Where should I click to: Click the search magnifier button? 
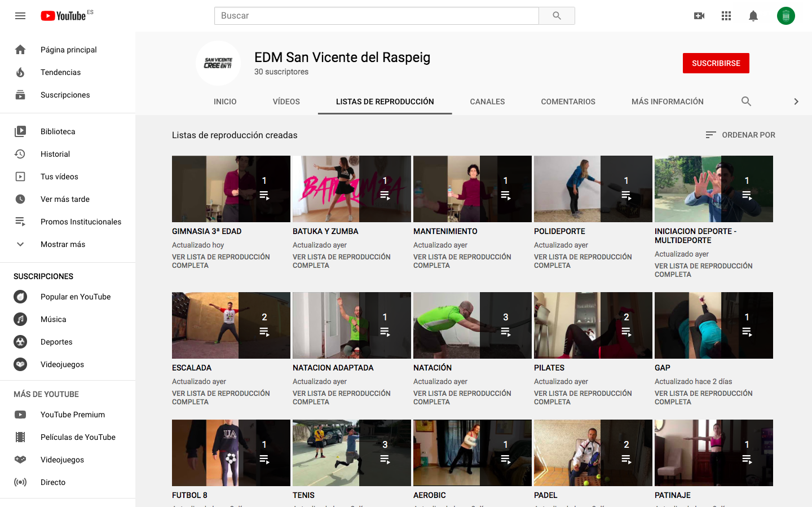[x=557, y=16]
